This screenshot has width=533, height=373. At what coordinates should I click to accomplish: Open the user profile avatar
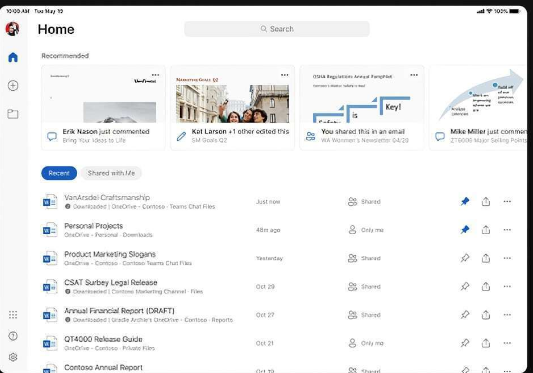(x=13, y=29)
